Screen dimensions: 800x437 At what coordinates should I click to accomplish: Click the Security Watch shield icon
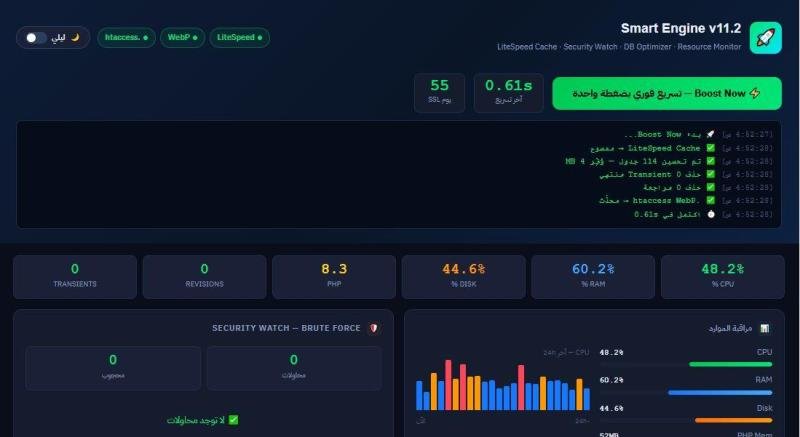pyautogui.click(x=373, y=328)
